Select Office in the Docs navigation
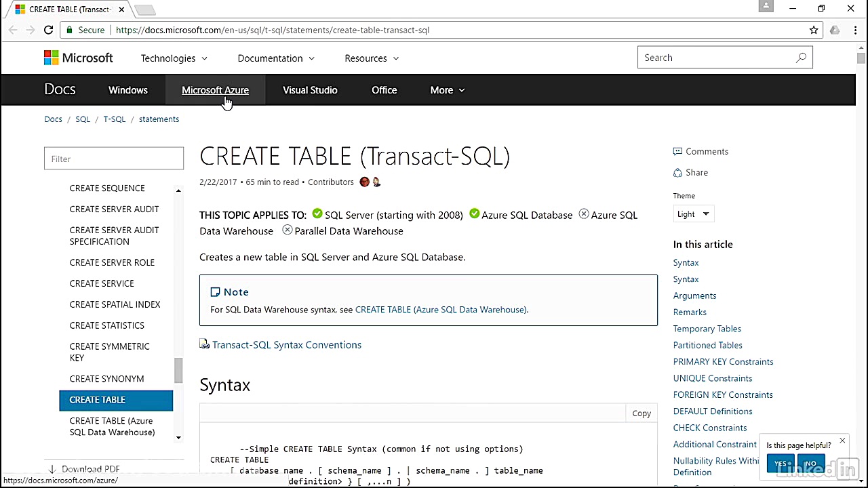868x488 pixels. point(384,89)
